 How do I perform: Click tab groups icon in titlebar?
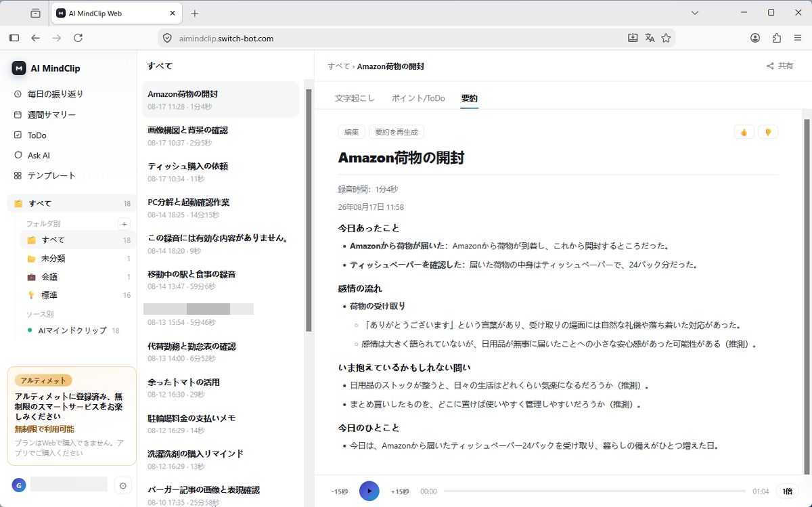[36, 13]
